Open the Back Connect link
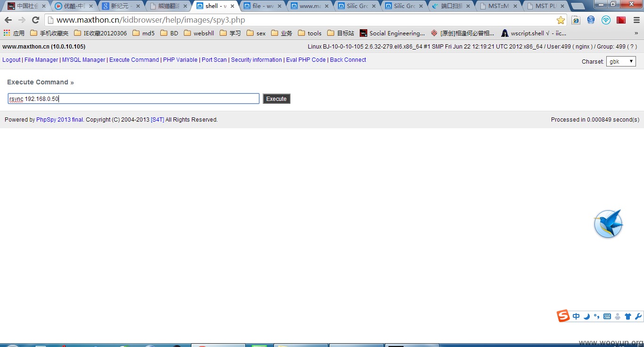Viewport: 644px width, 347px height. click(x=348, y=60)
